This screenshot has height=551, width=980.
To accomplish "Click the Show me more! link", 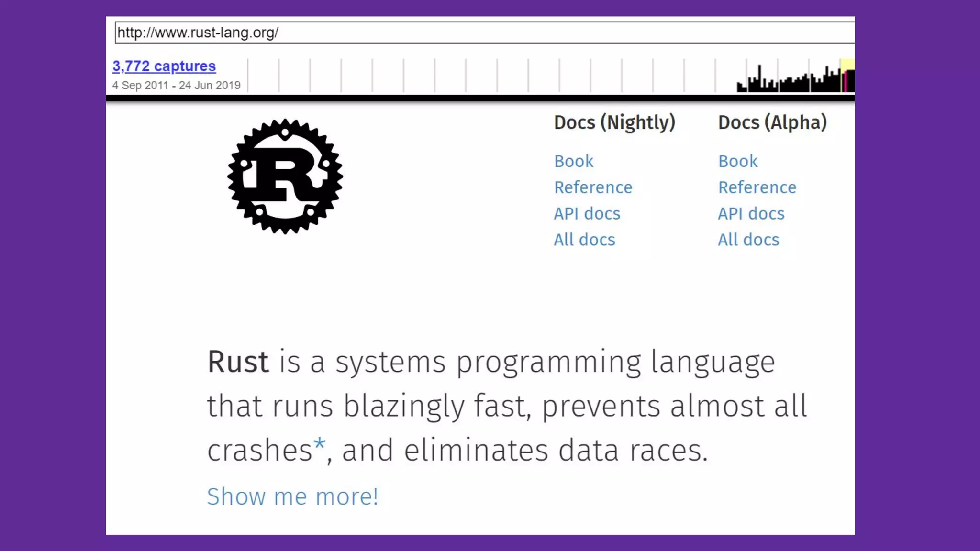I will [292, 496].
